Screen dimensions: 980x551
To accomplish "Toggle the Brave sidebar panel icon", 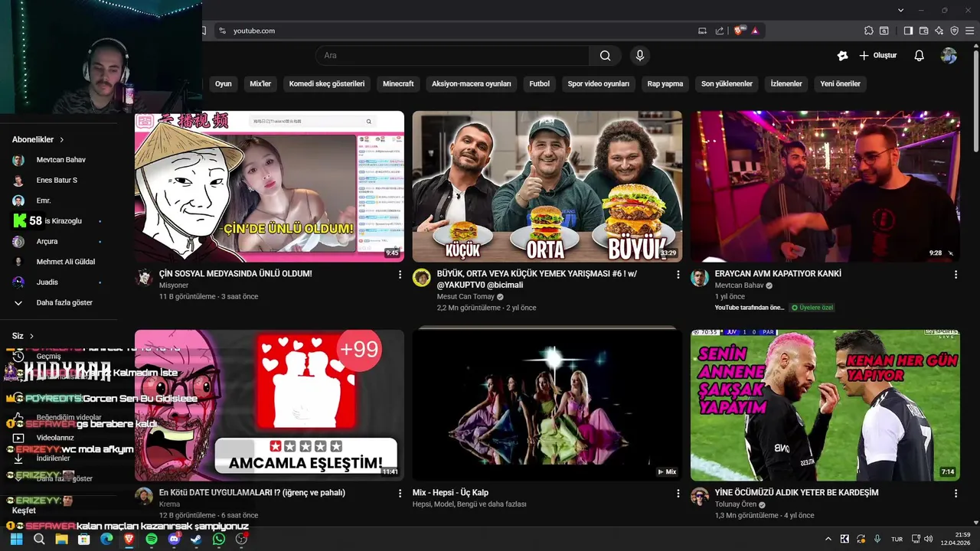I will (908, 31).
